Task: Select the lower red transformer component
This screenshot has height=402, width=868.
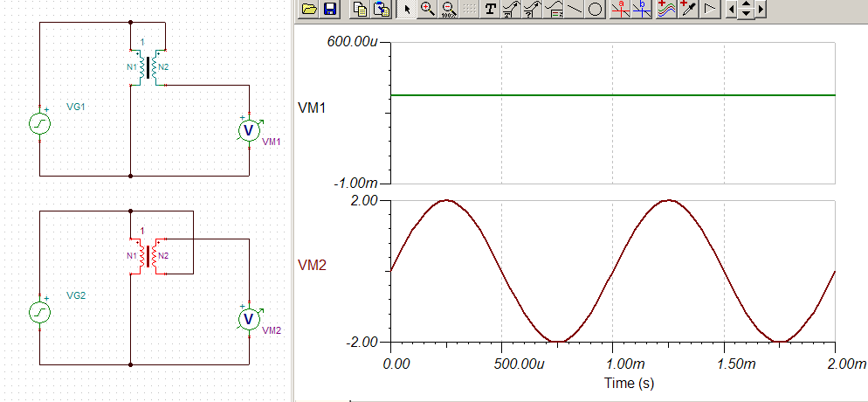Action: 148,256
